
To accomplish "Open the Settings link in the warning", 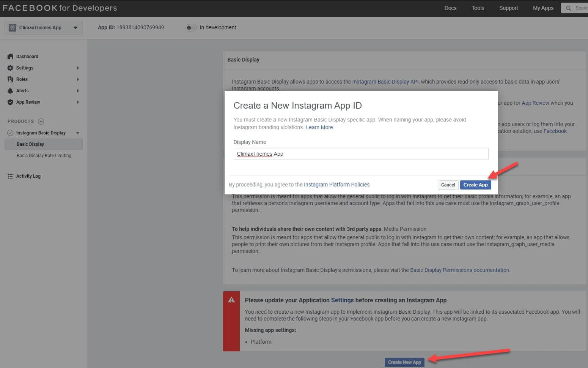I will (x=342, y=300).
